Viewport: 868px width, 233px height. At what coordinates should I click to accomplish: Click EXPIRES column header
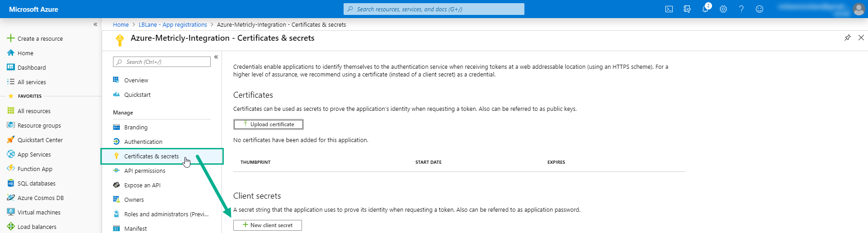[556, 162]
